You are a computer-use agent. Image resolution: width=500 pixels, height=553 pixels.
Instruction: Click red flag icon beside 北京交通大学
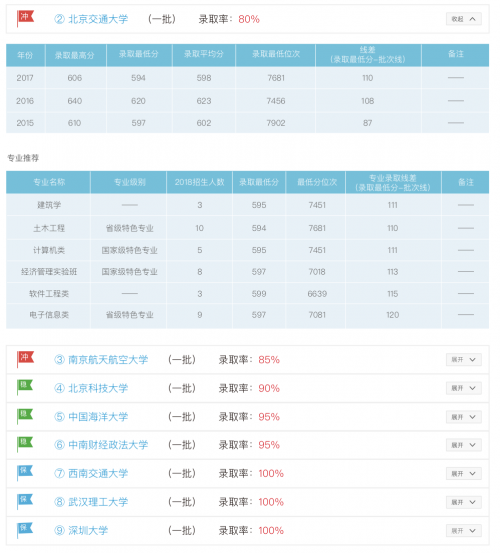click(x=25, y=18)
